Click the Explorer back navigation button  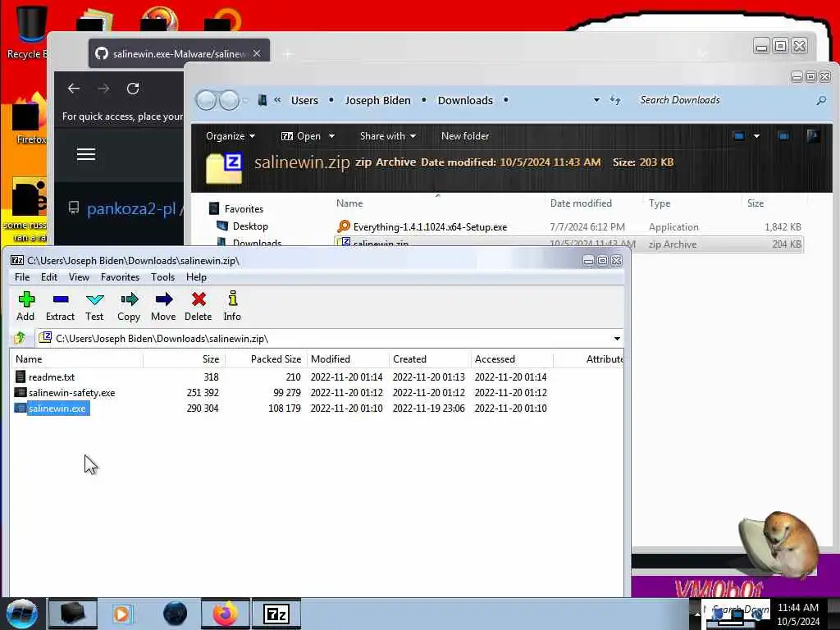click(206, 100)
